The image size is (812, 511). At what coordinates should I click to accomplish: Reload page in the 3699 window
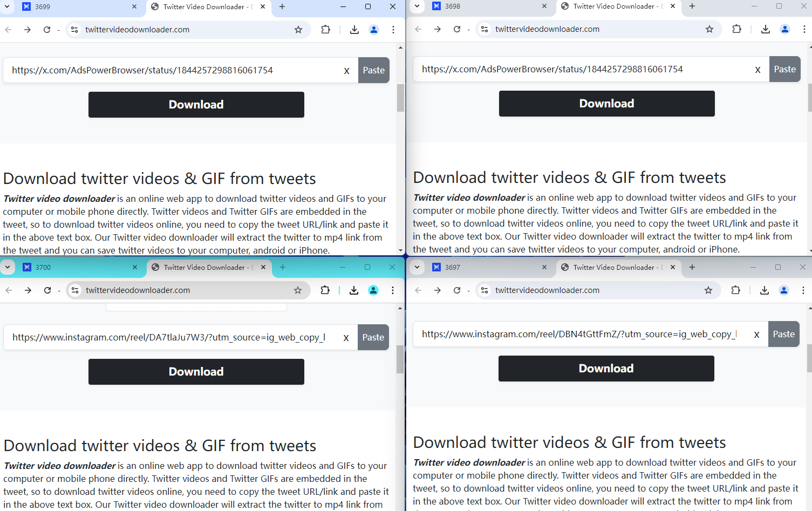pyautogui.click(x=47, y=30)
